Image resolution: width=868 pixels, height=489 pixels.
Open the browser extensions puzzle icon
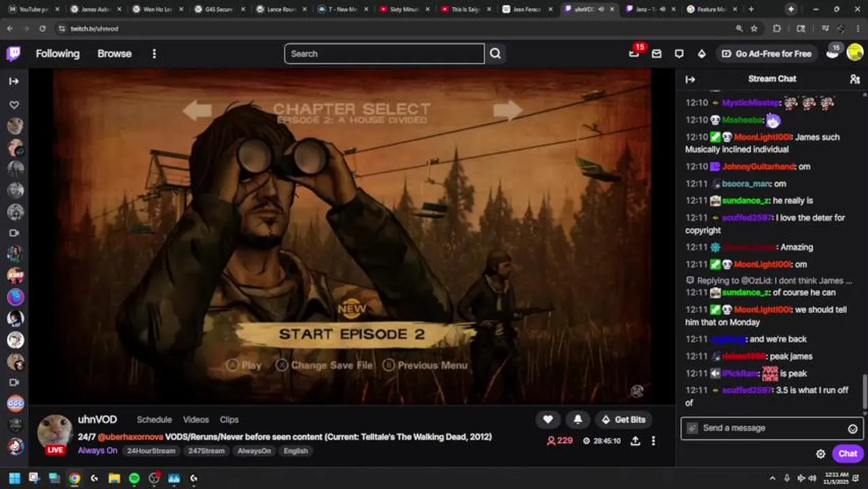point(777,29)
